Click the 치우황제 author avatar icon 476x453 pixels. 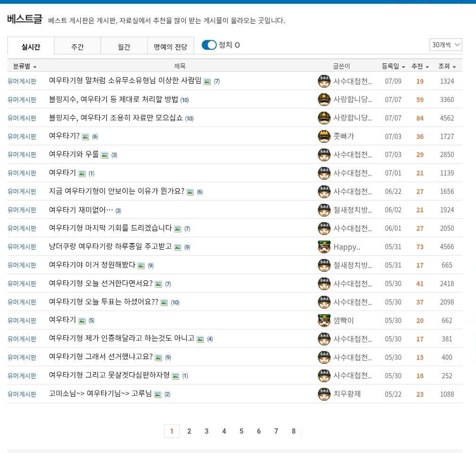[x=324, y=394]
